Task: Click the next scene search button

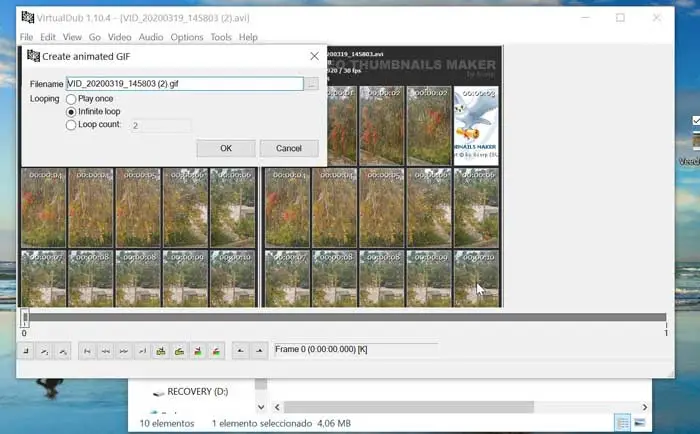Action: [216, 351]
